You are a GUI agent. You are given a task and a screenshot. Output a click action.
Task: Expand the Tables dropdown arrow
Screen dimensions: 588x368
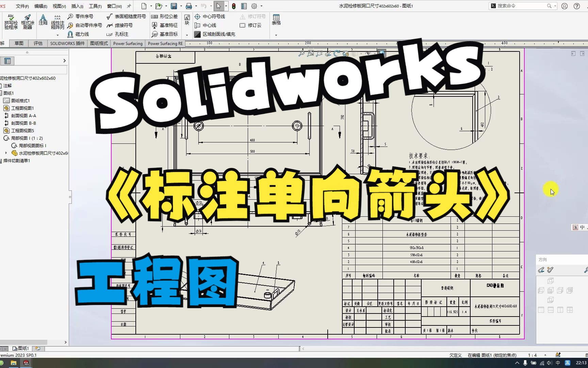[x=276, y=35]
